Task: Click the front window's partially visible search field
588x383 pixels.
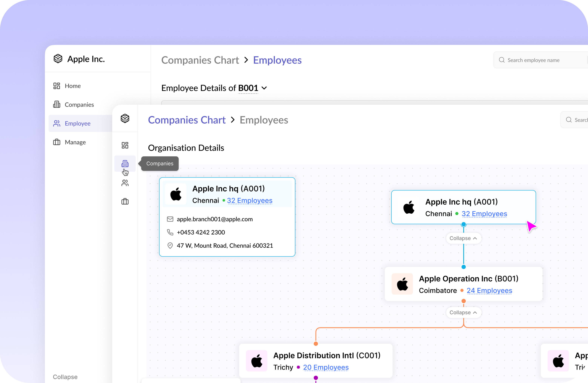Action: (x=574, y=120)
